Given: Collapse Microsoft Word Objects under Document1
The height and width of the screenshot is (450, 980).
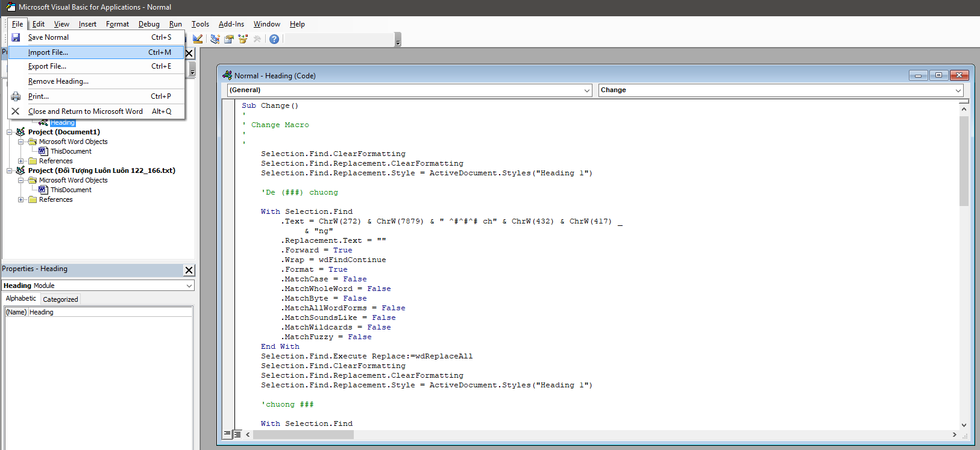Looking at the screenshot, I should [x=21, y=142].
